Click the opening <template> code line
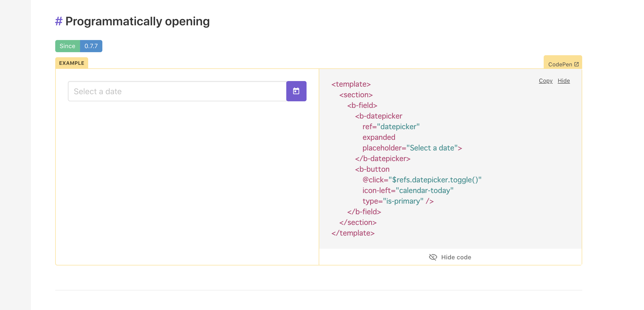This screenshot has width=644, height=310. pos(351,84)
